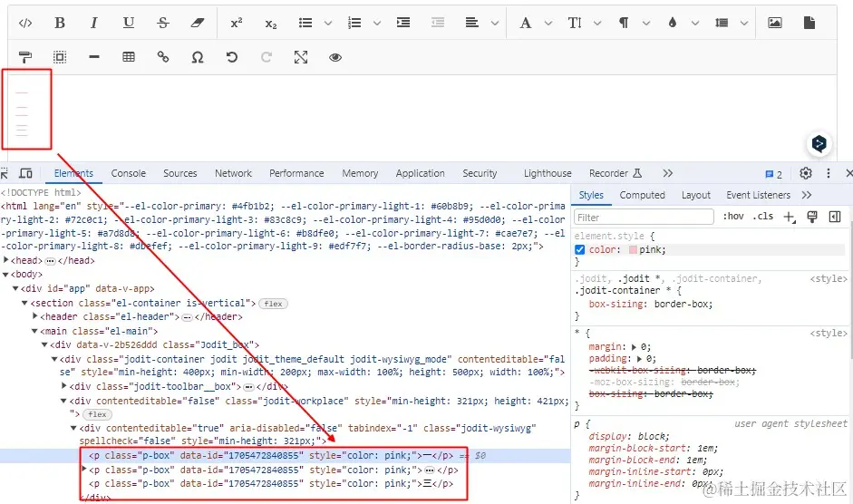
Task: Add a new style rule
Action: [x=789, y=218]
